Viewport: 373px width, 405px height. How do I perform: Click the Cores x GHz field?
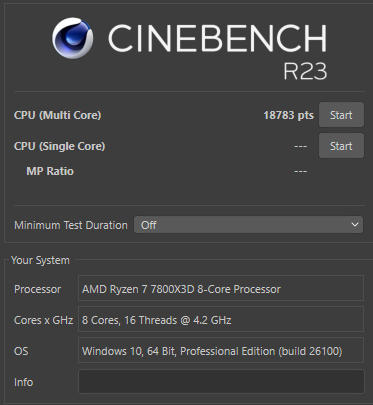pos(221,320)
